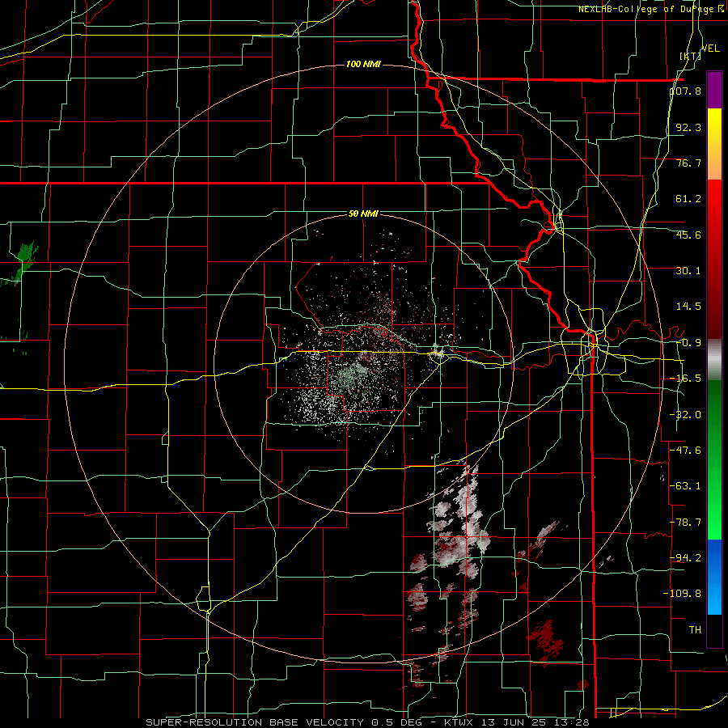728x728 pixels.
Task: Click the 76.7 legend value
Action: click(688, 163)
